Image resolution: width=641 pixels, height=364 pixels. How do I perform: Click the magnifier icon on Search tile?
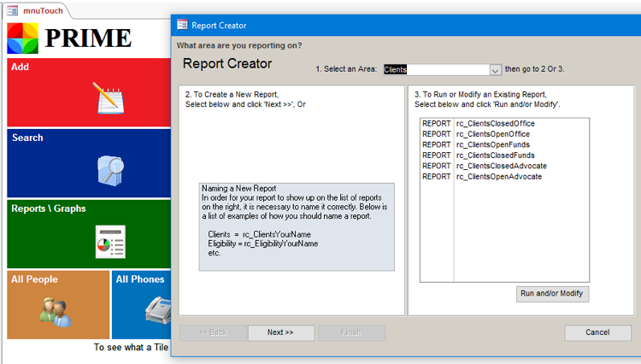tap(111, 170)
